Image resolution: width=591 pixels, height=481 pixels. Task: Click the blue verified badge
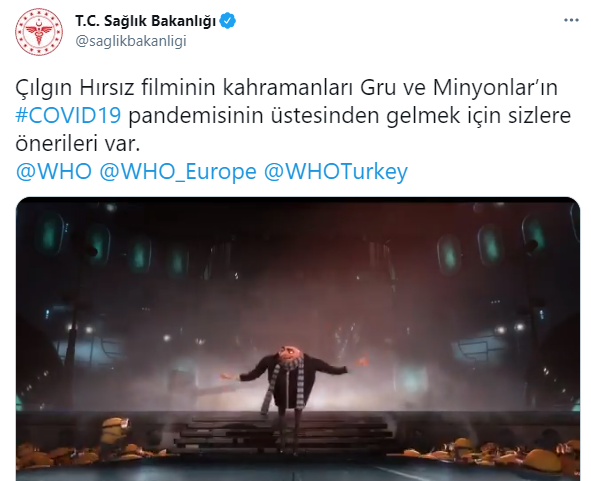click(x=228, y=21)
